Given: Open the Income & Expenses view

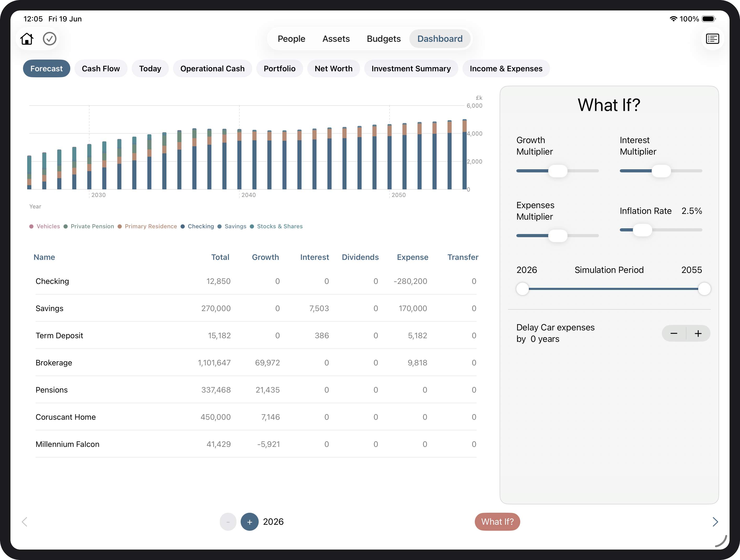Looking at the screenshot, I should click(x=506, y=68).
